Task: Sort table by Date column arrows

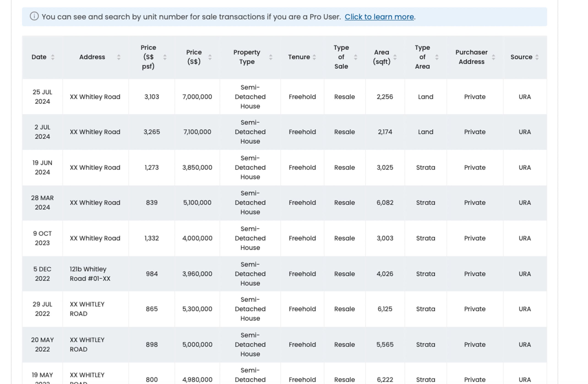Action: [x=53, y=57]
